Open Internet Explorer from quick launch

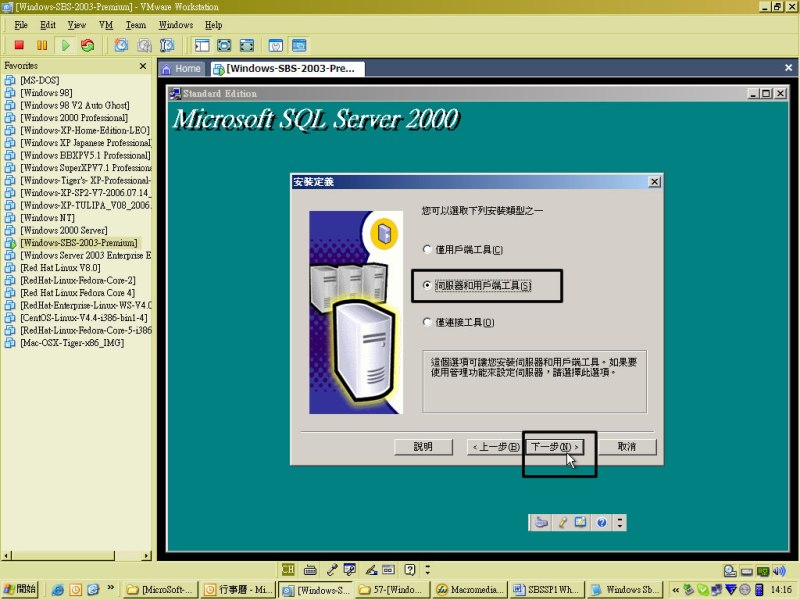(58, 590)
